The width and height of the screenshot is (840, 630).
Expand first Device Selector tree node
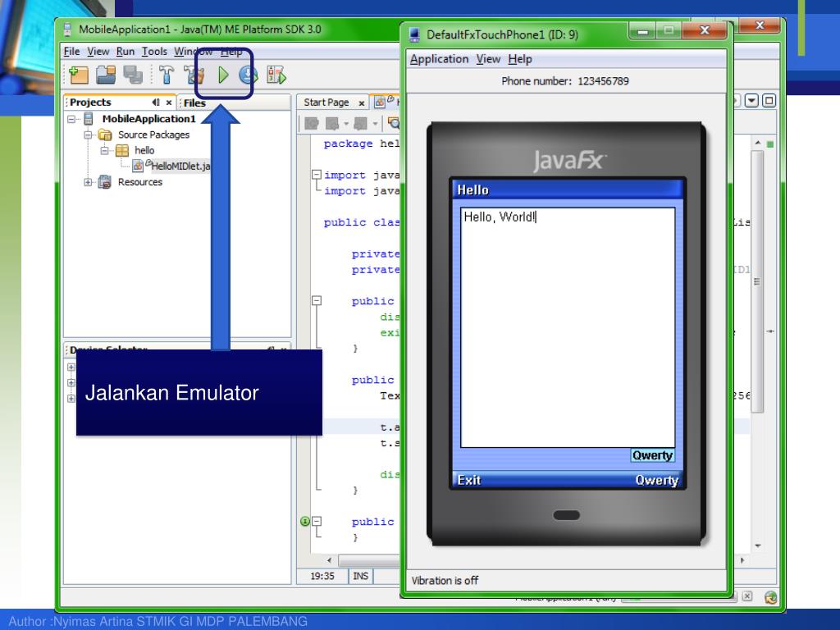[x=71, y=367]
